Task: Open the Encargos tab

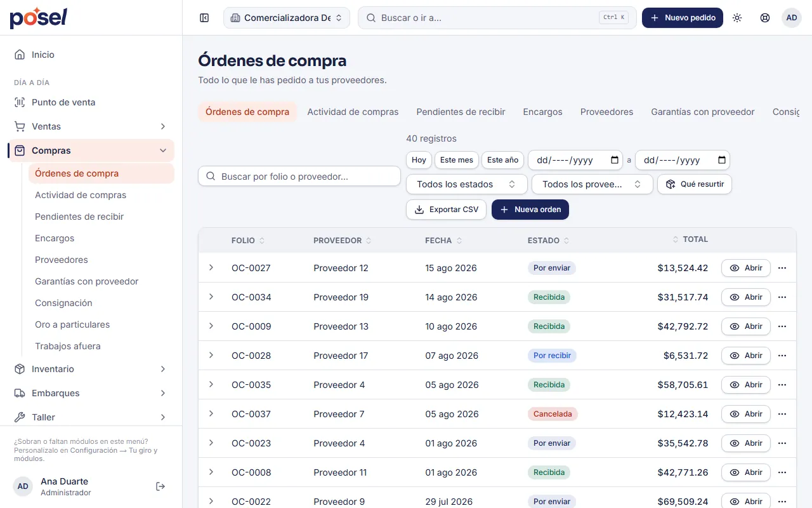Action: (x=542, y=112)
